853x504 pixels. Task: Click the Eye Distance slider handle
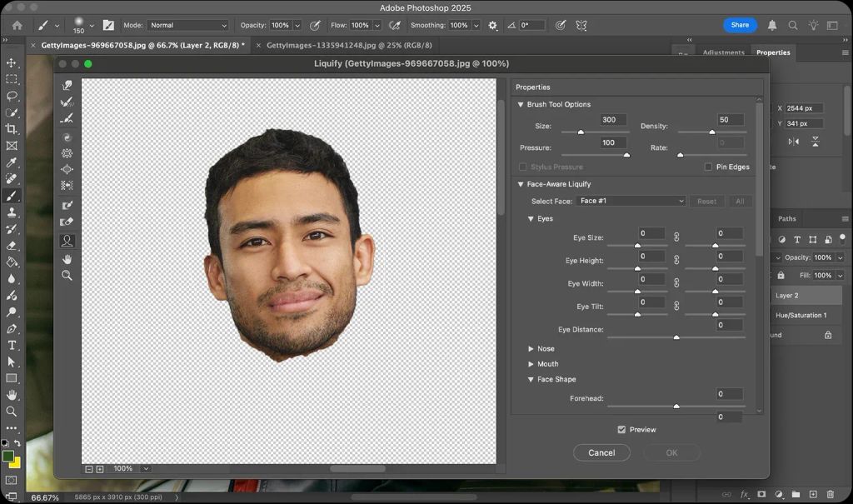(x=676, y=337)
